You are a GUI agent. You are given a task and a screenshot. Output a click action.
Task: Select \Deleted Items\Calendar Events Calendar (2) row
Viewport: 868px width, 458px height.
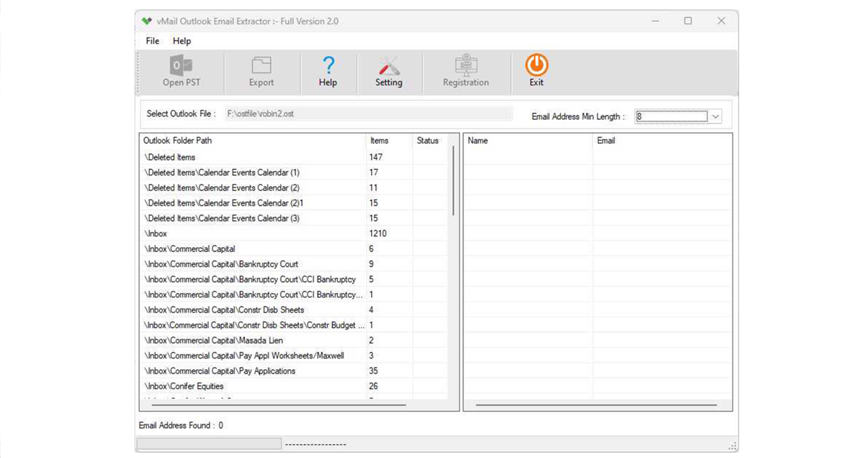pyautogui.click(x=293, y=187)
